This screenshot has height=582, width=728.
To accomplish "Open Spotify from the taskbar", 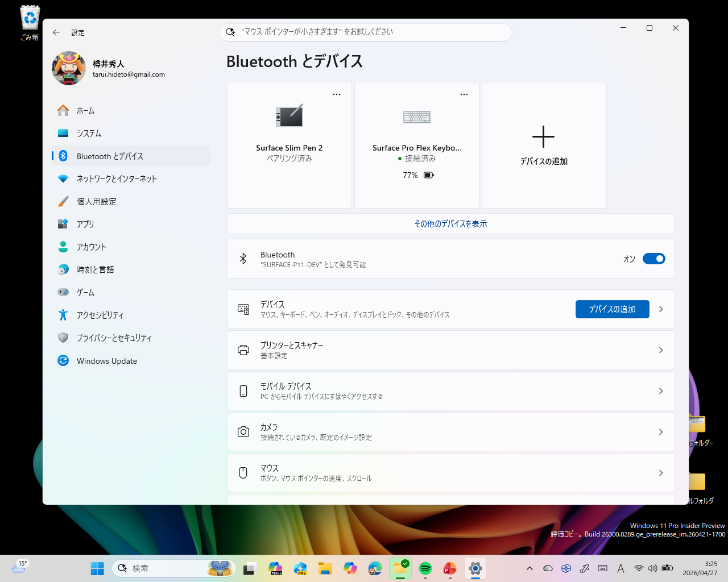I will tap(425, 568).
